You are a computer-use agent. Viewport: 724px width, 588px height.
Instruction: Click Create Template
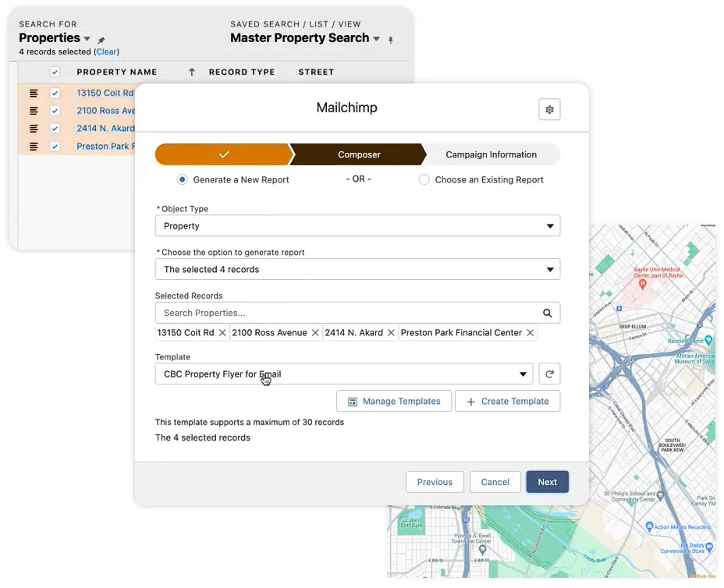click(x=507, y=401)
